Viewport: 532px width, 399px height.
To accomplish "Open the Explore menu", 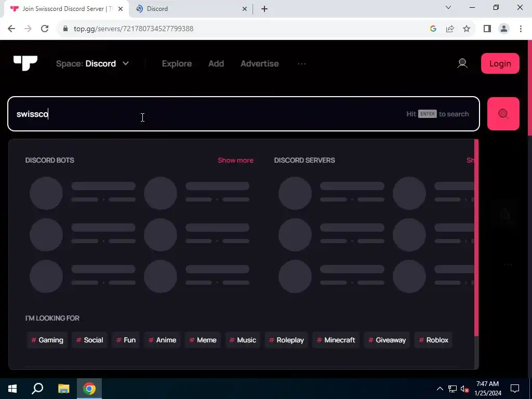I will pos(177,63).
